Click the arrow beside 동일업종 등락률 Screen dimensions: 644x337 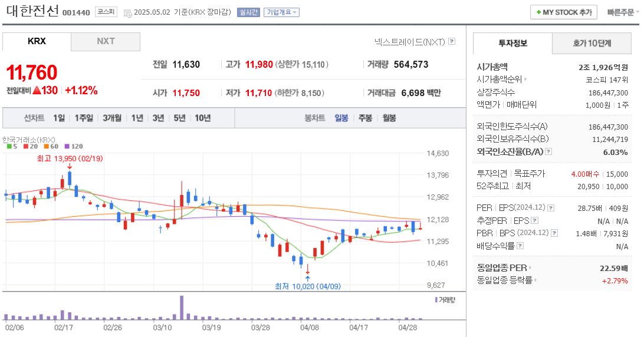536,280
